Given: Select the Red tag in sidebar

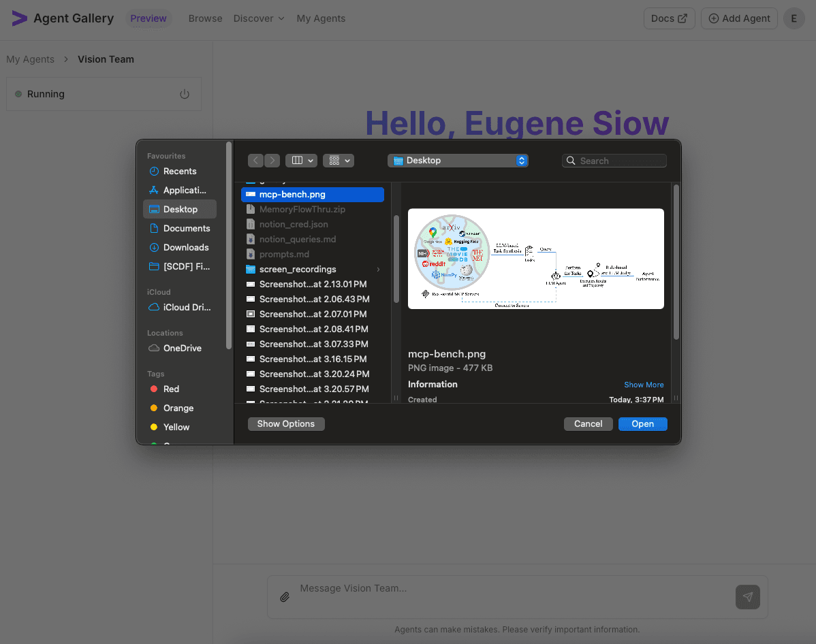Looking at the screenshot, I should click(x=171, y=389).
